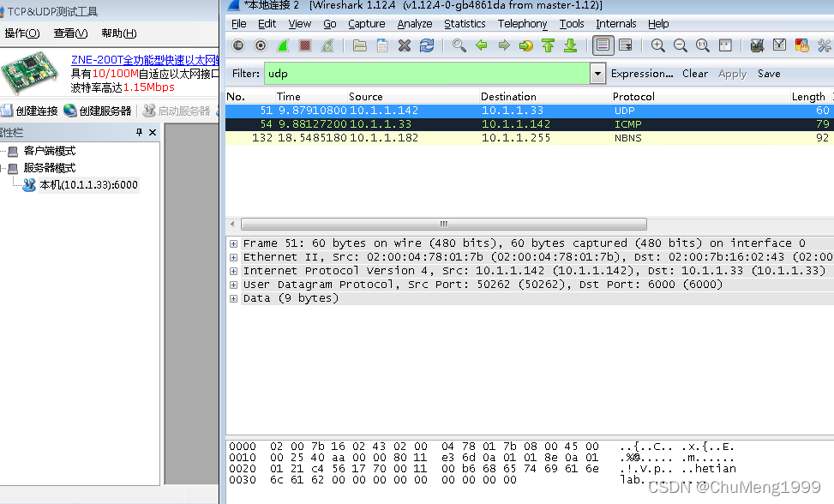Click the Expression... button
The image size is (834, 504).
pos(642,74)
